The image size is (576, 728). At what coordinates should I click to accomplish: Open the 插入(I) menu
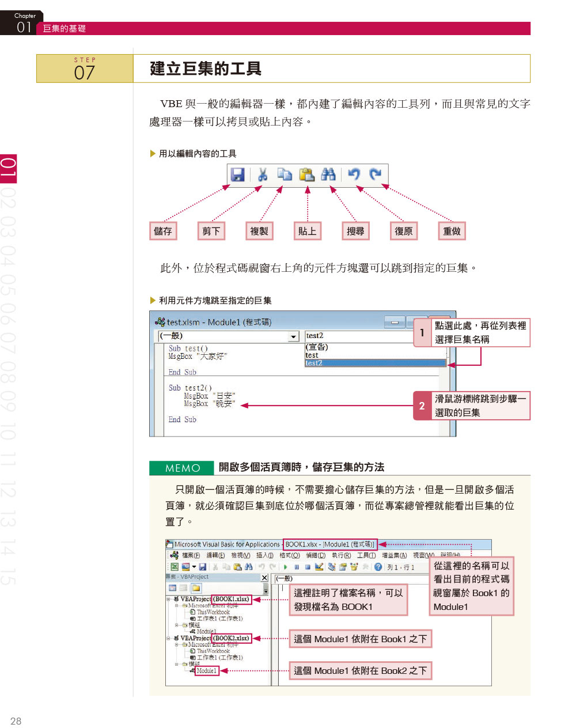(x=265, y=556)
